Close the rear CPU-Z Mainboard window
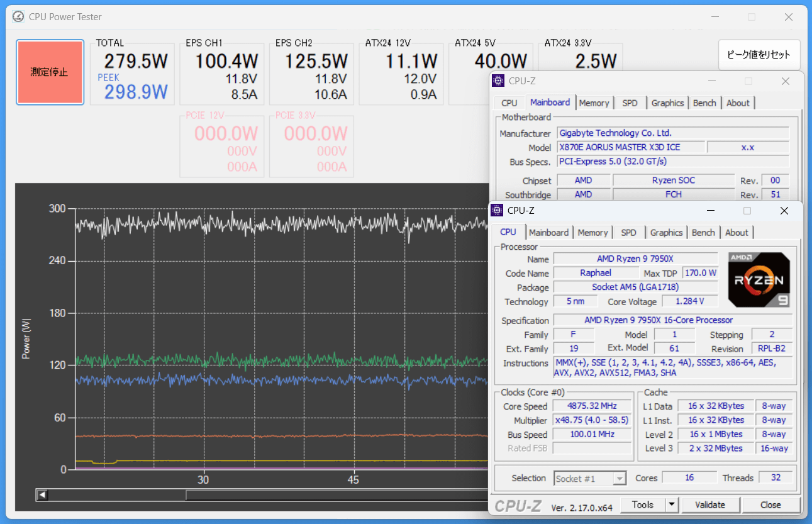 (x=786, y=81)
